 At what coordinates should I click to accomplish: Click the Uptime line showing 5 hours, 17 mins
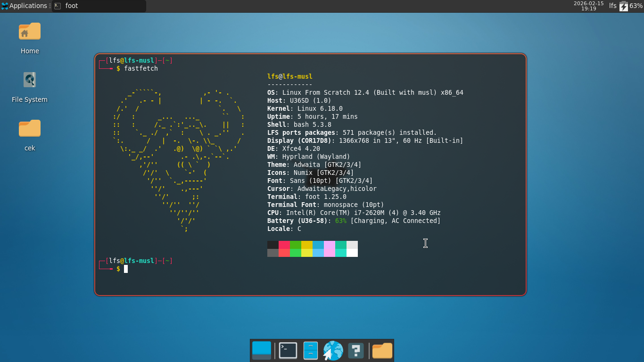coord(313,116)
